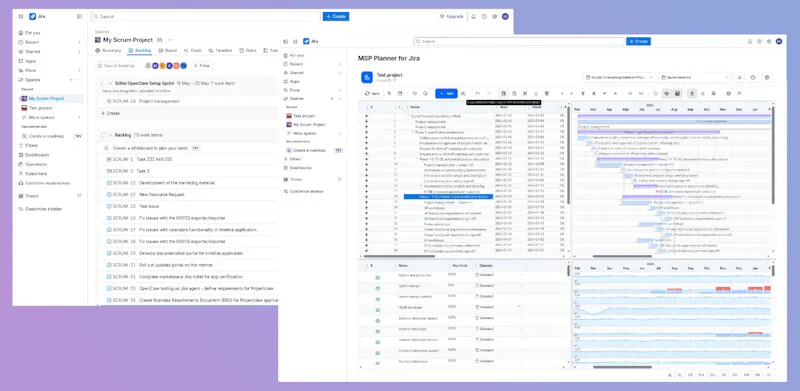Click notifications bell in MSP Planner window
The image size is (800, 391).
(x=749, y=41)
